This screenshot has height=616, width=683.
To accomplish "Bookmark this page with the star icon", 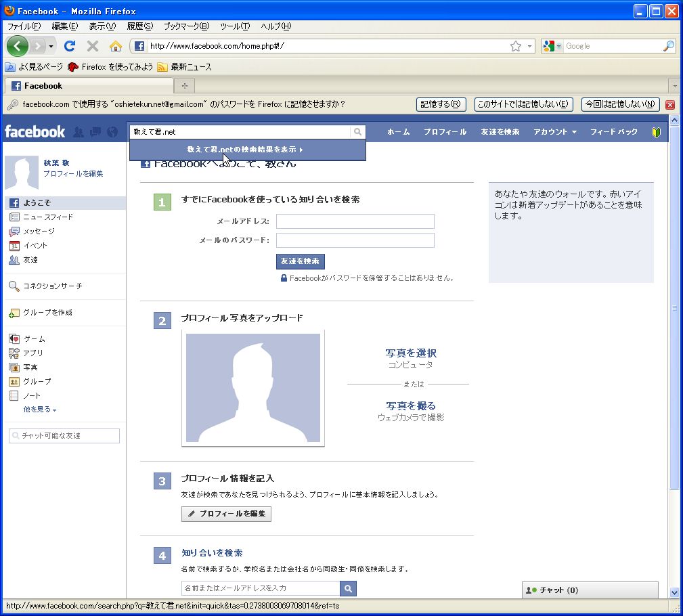I will pos(516,46).
